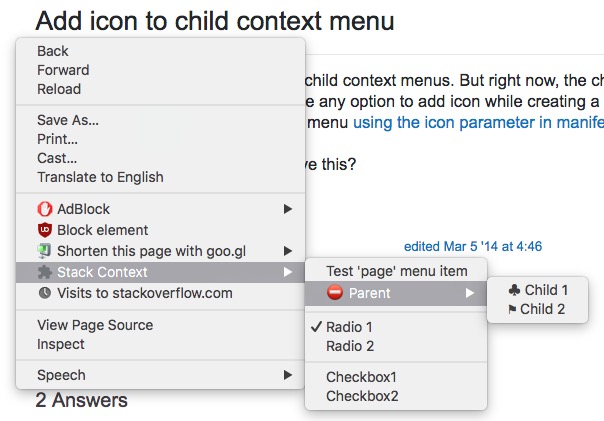Expand the Shorten this page submenu arrow
The width and height of the screenshot is (604, 421).
pos(288,251)
